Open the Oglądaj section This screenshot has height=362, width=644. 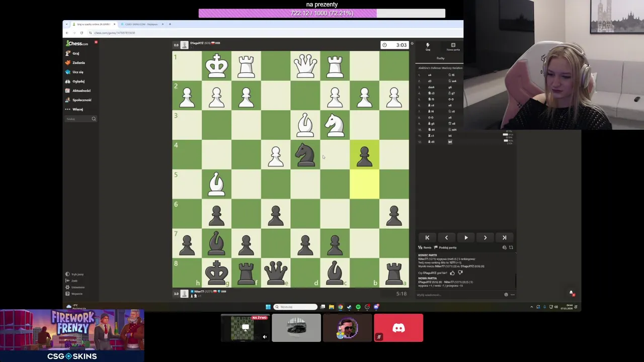(x=75, y=81)
